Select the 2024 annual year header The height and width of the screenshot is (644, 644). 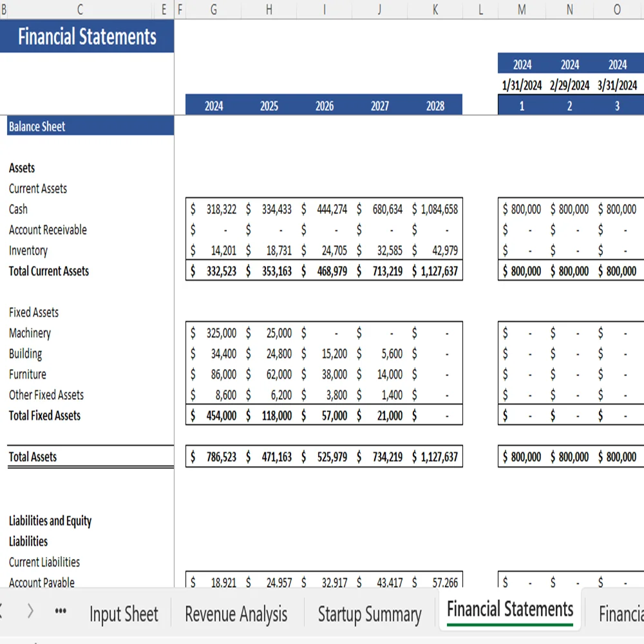coord(214,106)
